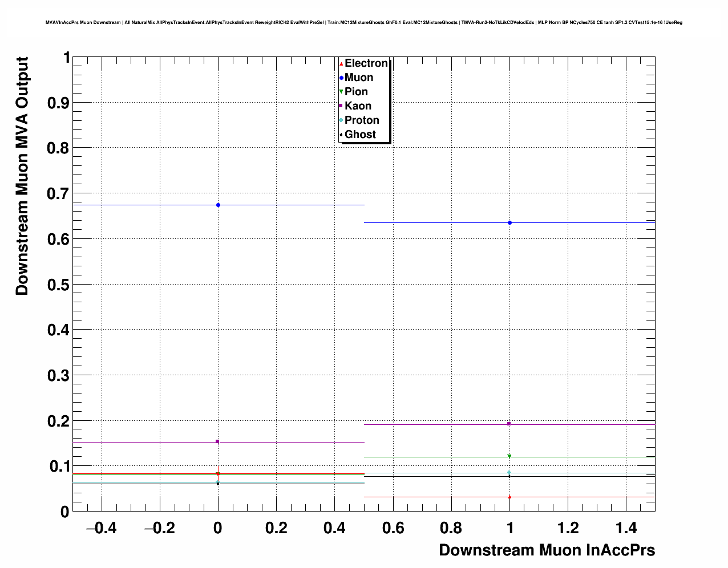
Task: Select the "Downstream Muon MVA Output" y-axis title
Action: (x=22, y=176)
